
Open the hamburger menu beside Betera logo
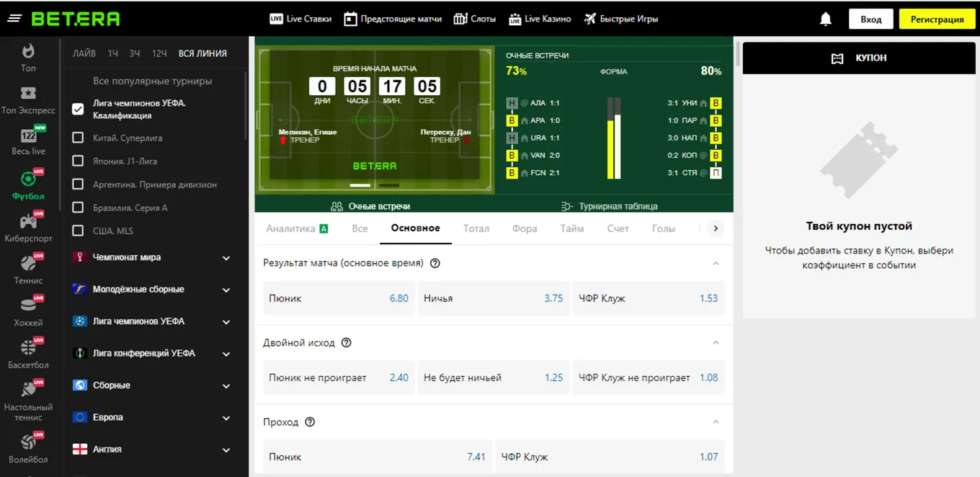tap(14, 19)
